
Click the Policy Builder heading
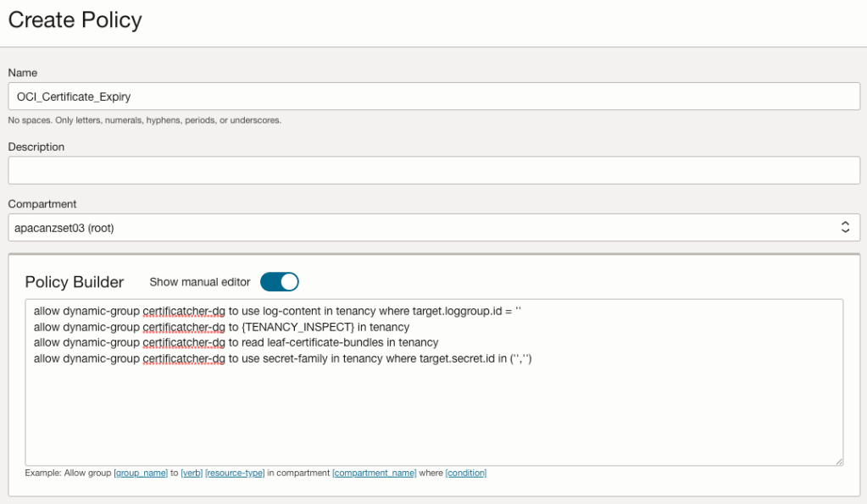coord(75,282)
